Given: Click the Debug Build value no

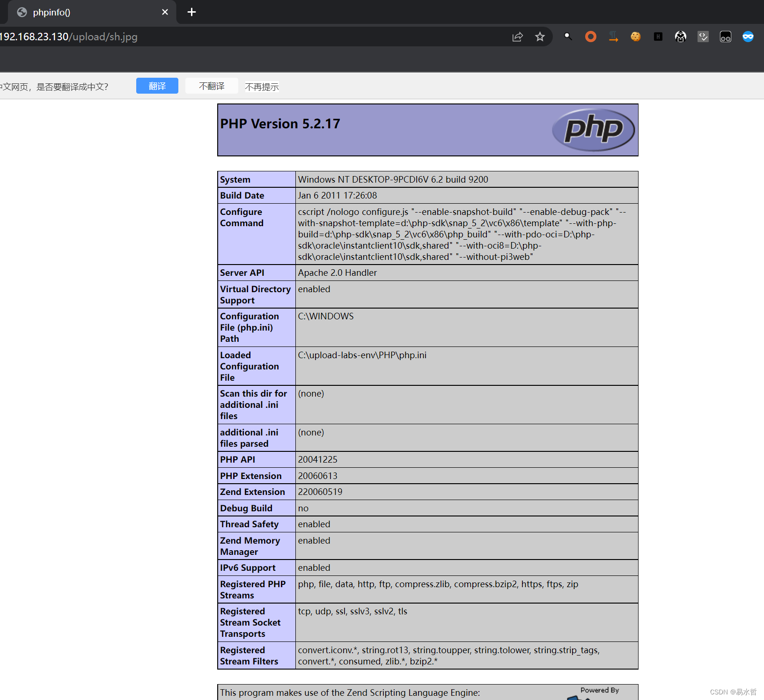Looking at the screenshot, I should coord(303,508).
